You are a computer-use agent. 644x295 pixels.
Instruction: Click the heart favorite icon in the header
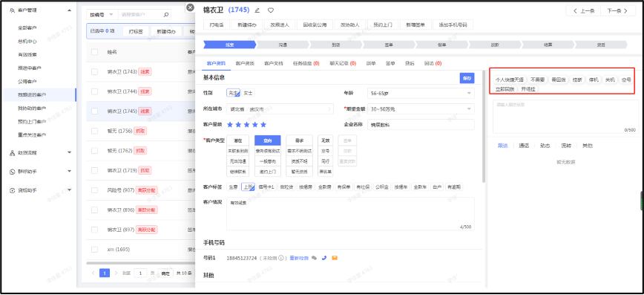click(x=271, y=10)
